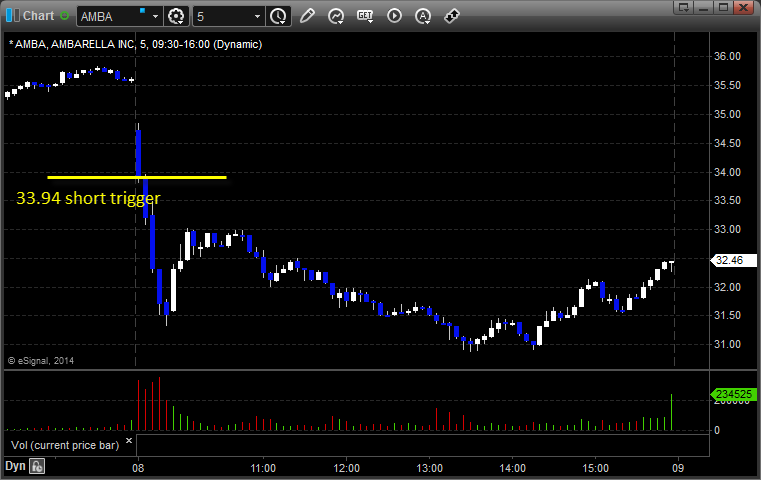Open the symbol settings gear menu
Viewport: 761px width, 480px height.
pos(176,17)
